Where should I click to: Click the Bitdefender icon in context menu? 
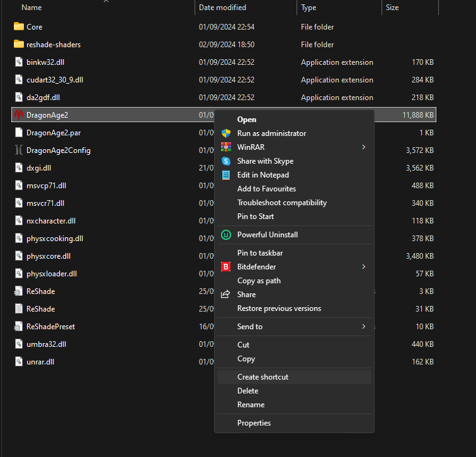pos(226,267)
